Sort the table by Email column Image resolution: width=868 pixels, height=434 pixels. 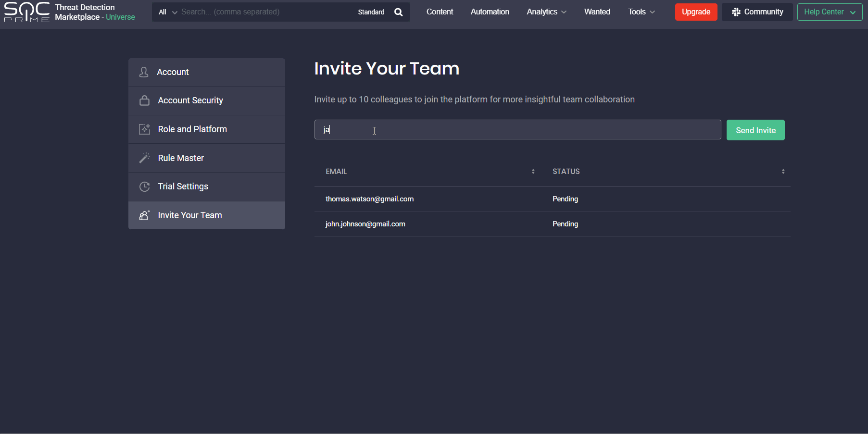pos(533,172)
